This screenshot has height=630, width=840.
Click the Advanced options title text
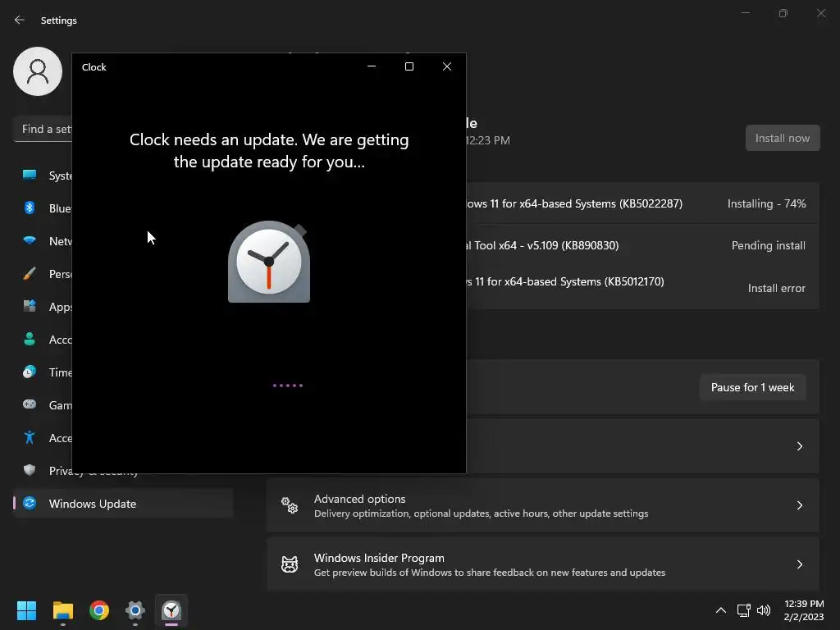[x=359, y=499]
